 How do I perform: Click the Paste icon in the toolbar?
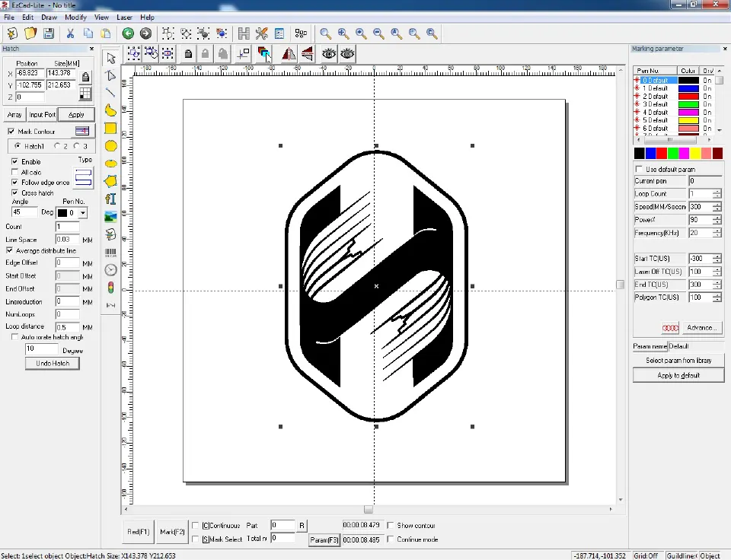106,33
